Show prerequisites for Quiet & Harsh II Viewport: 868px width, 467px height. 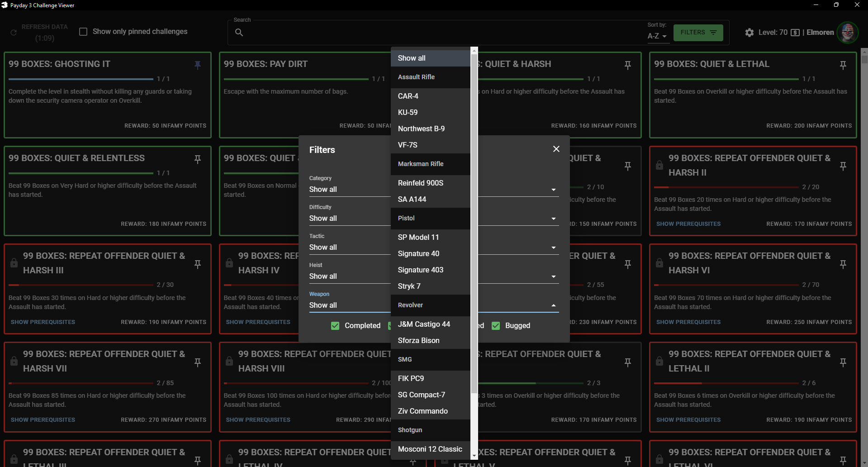pos(688,224)
